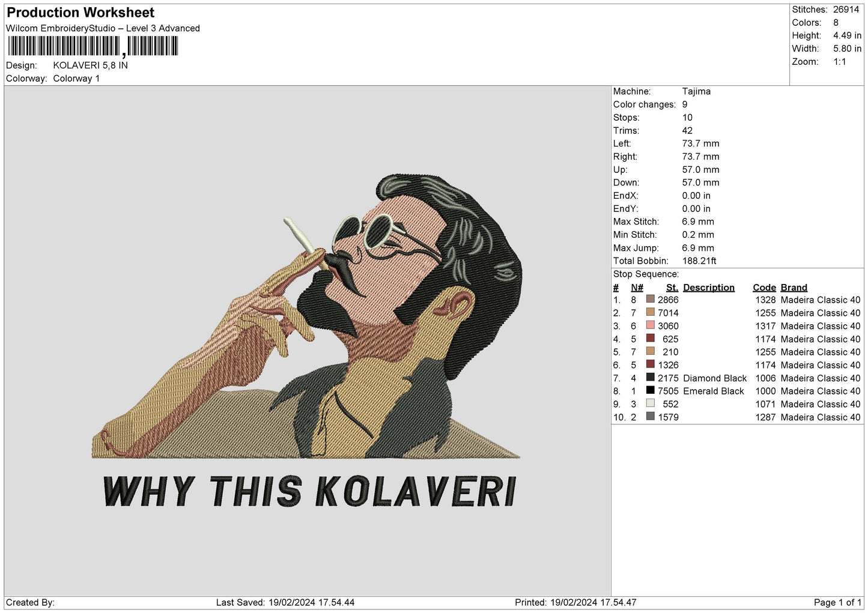Viewport: 868px width, 613px height.
Task: Click the Trims value '42'
Action: (687, 130)
